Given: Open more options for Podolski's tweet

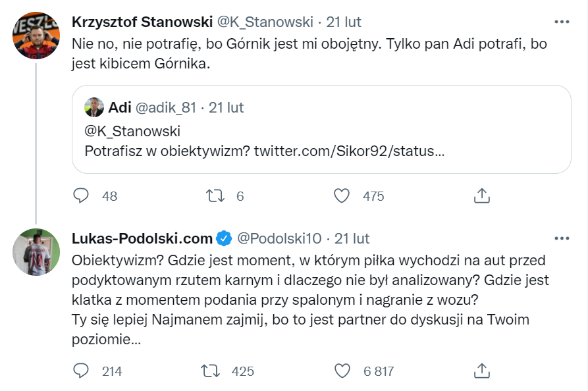Looking at the screenshot, I should coord(561,238).
